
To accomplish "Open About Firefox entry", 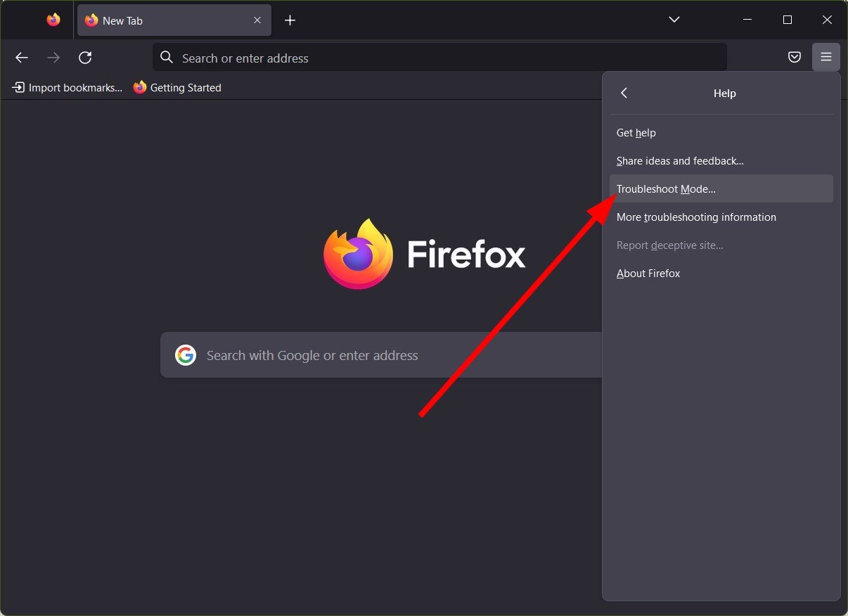I will pyautogui.click(x=721, y=274).
